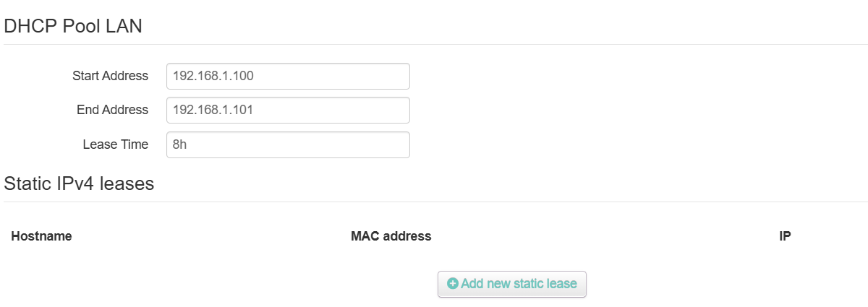Screen dimensions: 868x307
Task: Select the Lease Time input field
Action: [x=288, y=144]
